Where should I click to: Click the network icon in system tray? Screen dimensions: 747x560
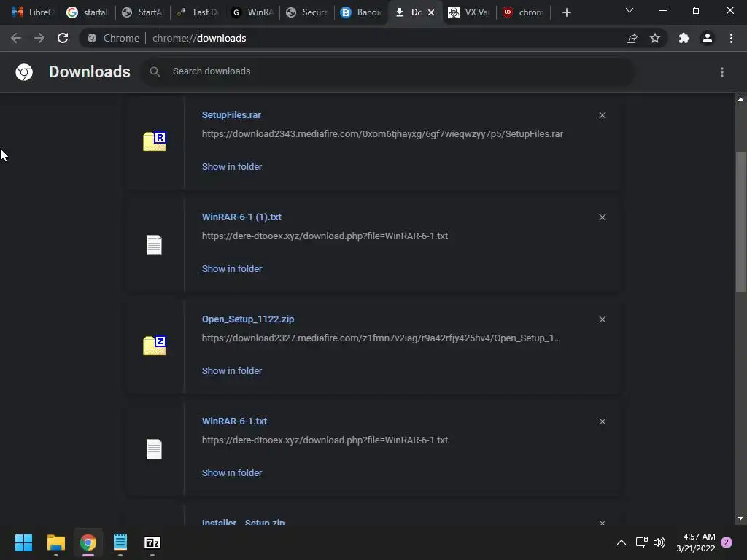pyautogui.click(x=641, y=542)
